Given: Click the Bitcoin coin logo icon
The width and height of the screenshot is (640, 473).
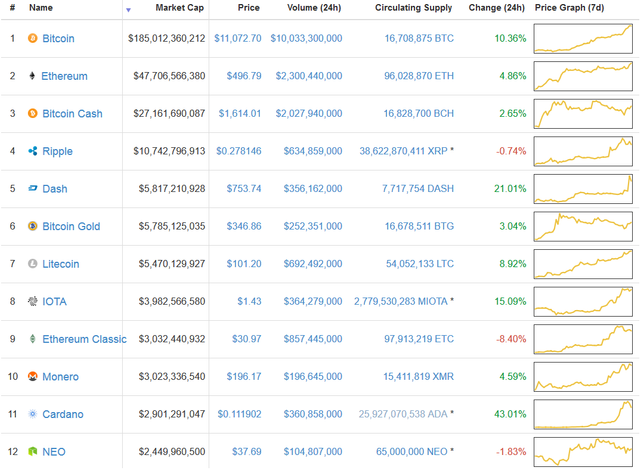Looking at the screenshot, I should 33,38.
